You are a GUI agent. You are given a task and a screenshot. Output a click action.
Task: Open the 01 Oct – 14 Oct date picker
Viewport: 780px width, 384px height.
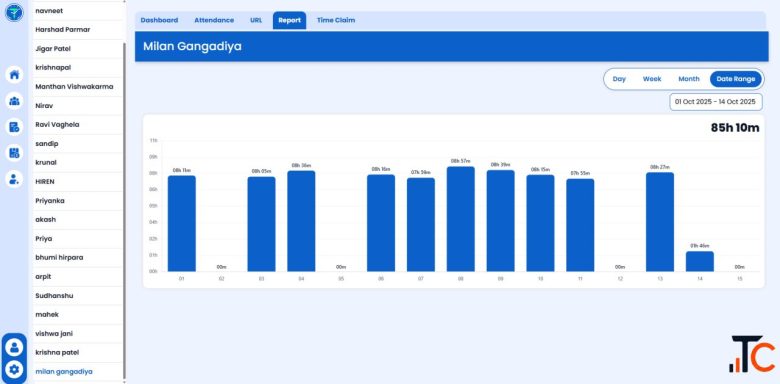(715, 101)
